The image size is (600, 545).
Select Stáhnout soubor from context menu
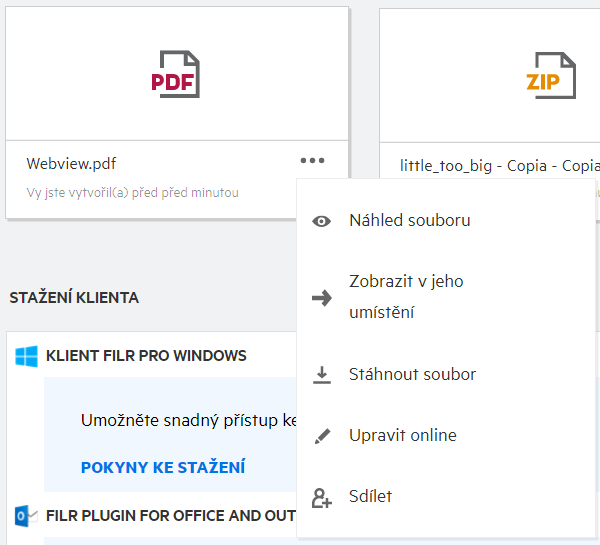(x=412, y=375)
